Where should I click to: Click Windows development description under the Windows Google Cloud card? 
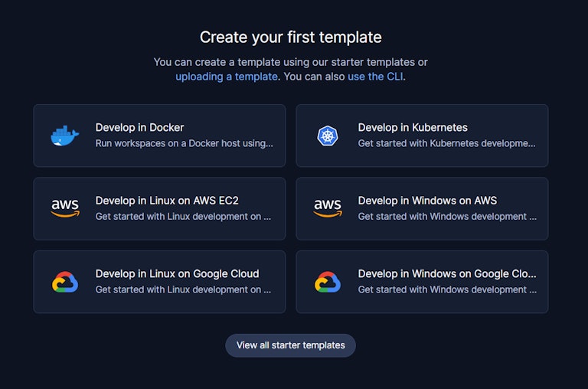pyautogui.click(x=447, y=289)
